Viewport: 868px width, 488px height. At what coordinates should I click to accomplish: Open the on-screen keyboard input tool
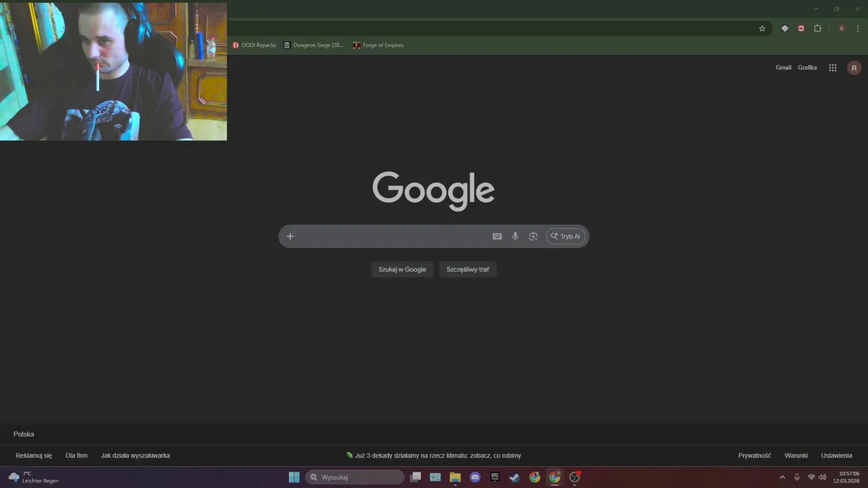497,237
